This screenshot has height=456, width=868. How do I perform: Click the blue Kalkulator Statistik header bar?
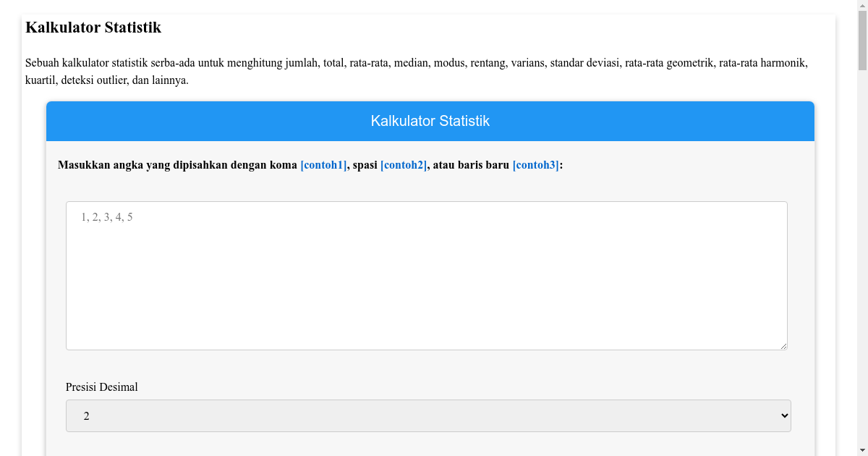(430, 121)
